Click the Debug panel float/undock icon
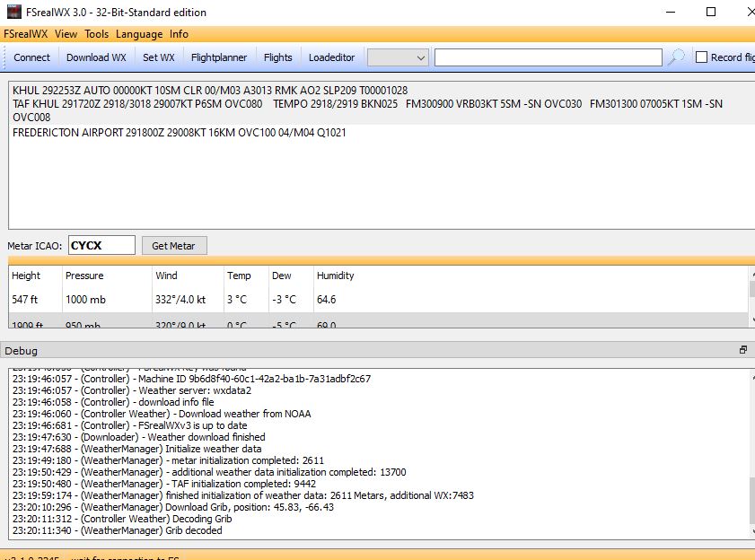This screenshot has height=560, width=755. (x=743, y=350)
